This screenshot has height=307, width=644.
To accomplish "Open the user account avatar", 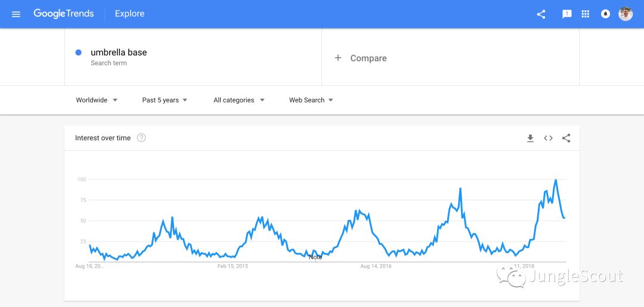I will (x=626, y=14).
